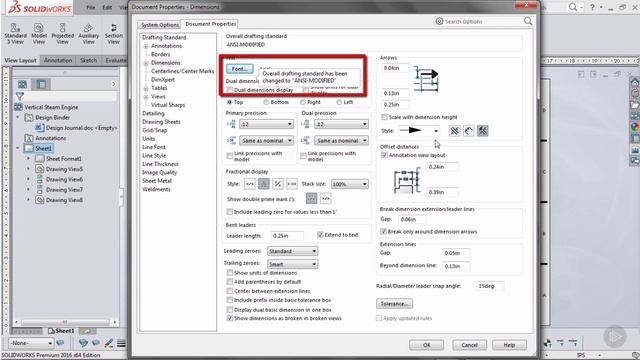Switch to the Annotation ribbon tab
Screen dimensions: 640x360
tap(58, 60)
